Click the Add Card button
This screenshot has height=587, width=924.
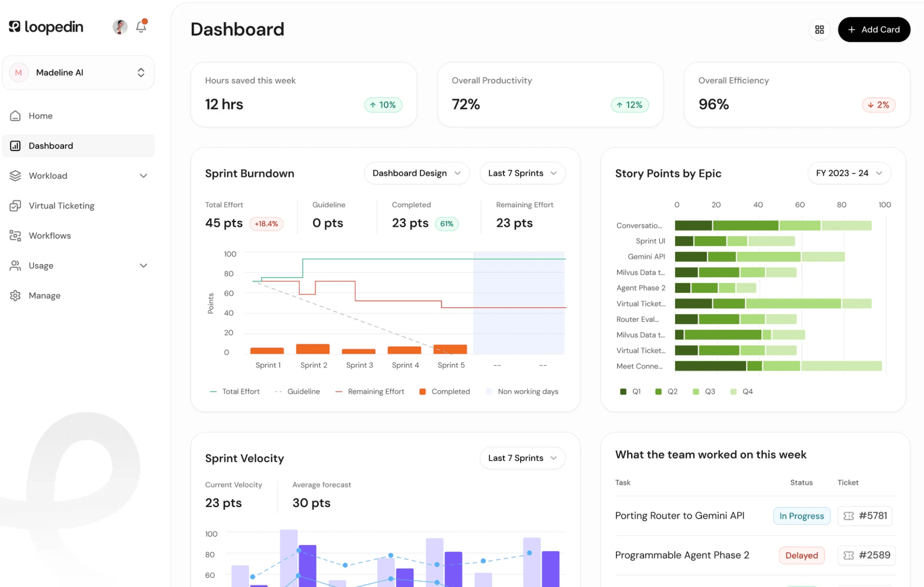(x=874, y=30)
